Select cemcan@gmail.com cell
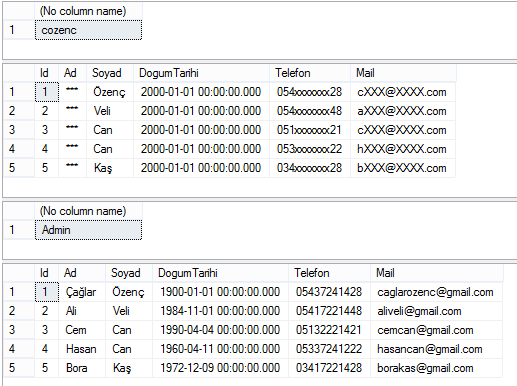517x386 pixels. (437, 330)
